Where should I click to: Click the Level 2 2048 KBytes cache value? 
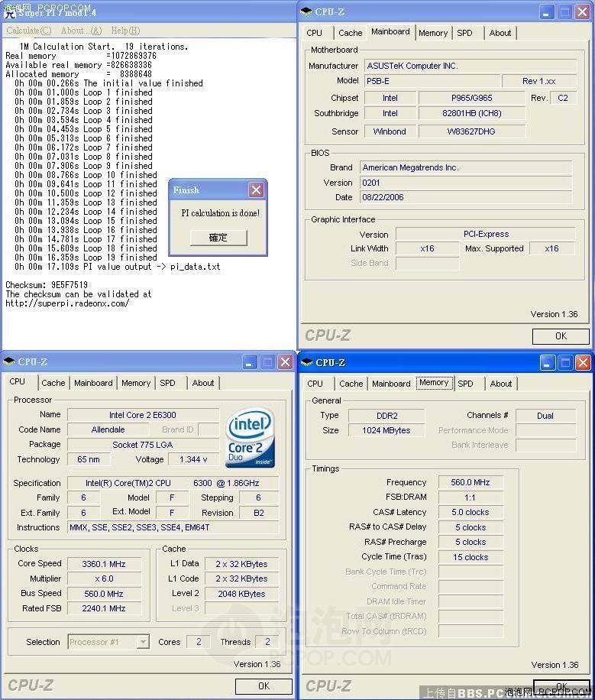(241, 594)
